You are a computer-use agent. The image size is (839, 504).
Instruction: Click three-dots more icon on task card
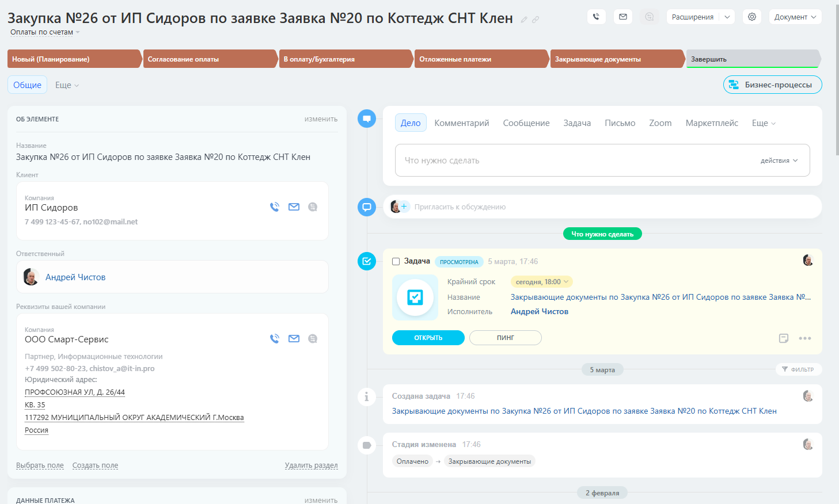tap(805, 338)
